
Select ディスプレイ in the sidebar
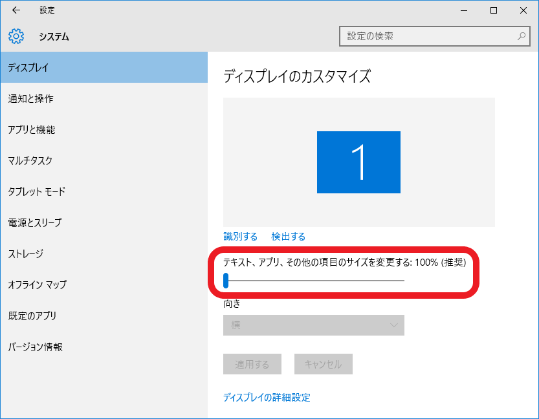tap(104, 67)
